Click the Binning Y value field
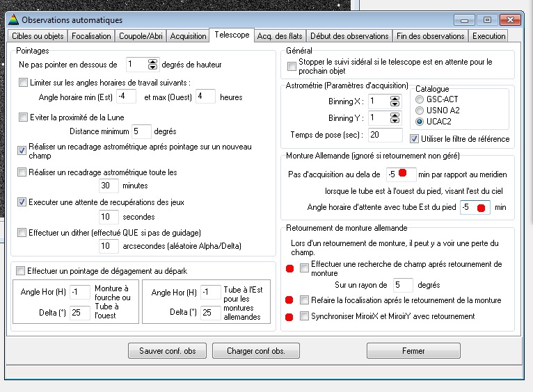Viewport: 533px width, 392px height. point(379,117)
